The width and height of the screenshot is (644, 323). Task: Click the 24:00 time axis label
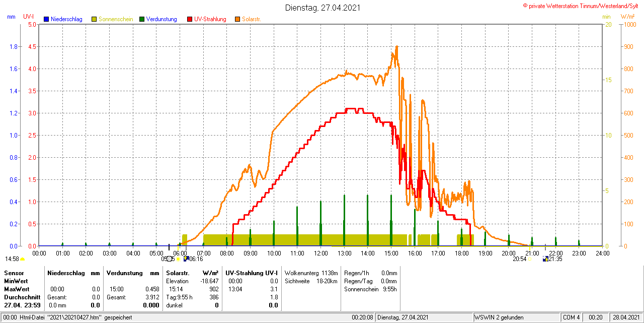click(602, 253)
